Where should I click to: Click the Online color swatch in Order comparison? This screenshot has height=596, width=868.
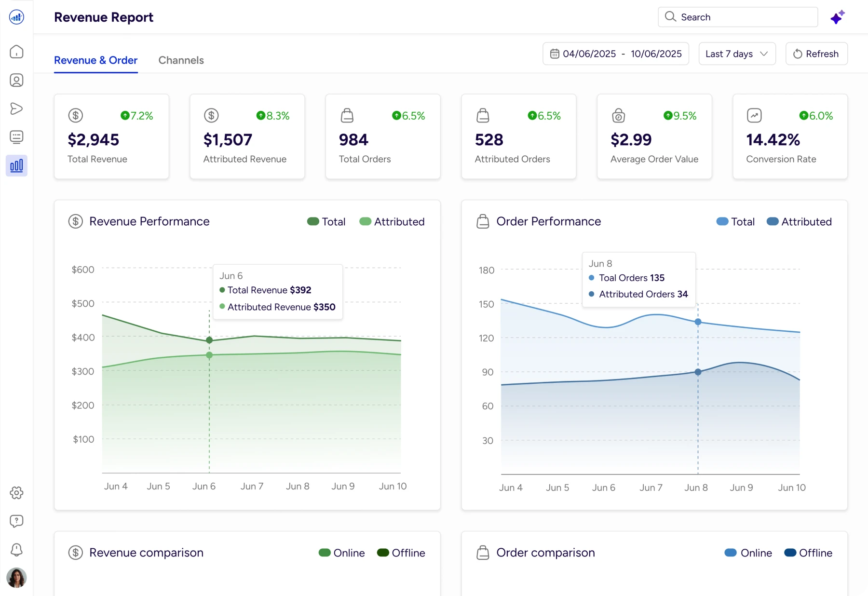pos(731,553)
